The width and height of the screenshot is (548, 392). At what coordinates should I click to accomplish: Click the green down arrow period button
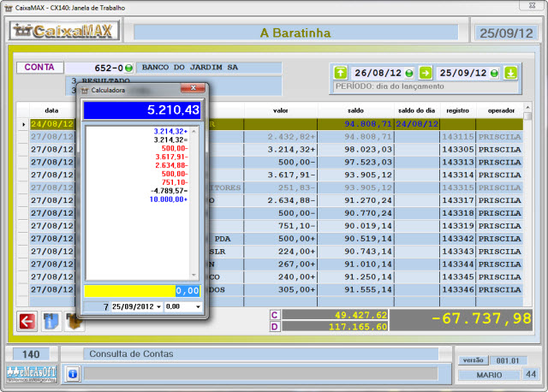click(x=510, y=72)
